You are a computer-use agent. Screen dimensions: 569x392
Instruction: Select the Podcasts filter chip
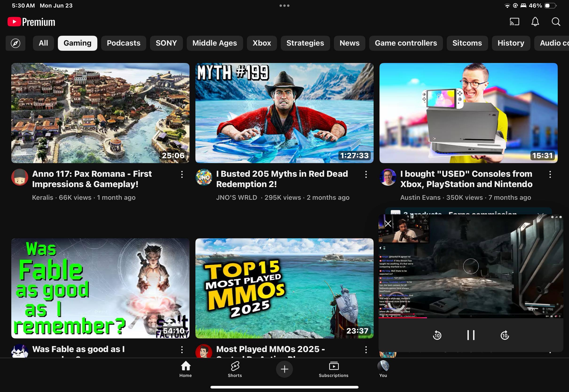point(123,43)
